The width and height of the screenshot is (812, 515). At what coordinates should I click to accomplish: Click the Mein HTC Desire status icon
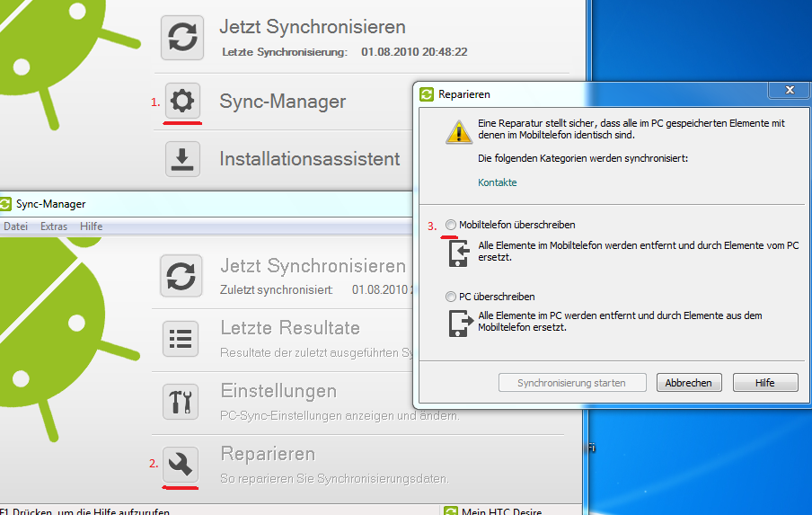pyautogui.click(x=451, y=511)
